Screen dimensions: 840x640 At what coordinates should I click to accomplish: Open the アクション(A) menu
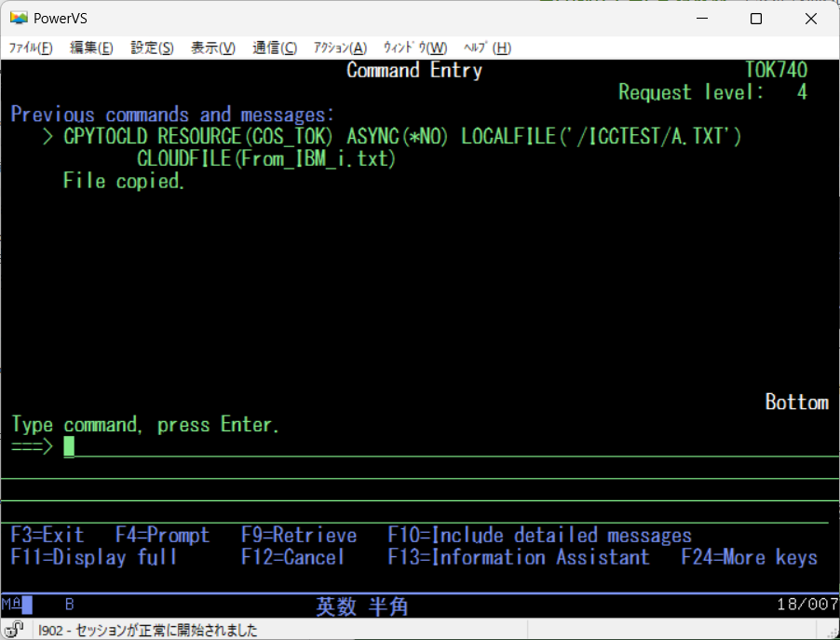(340, 48)
